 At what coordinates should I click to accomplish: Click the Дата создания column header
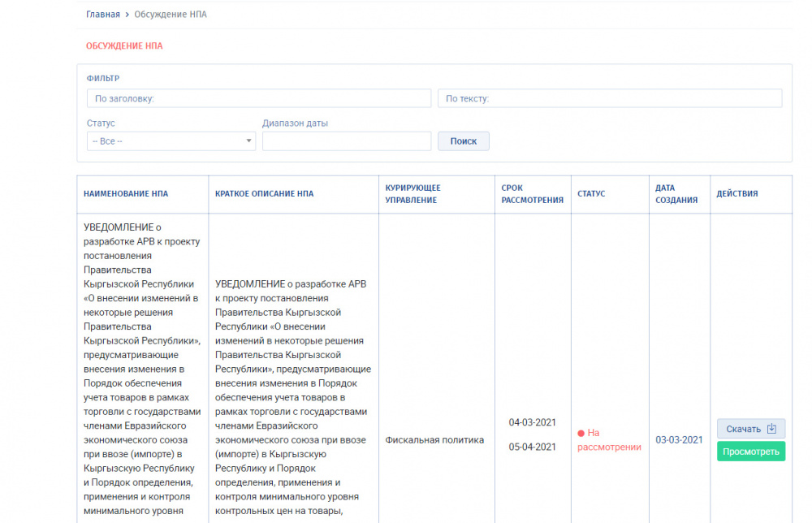coord(676,194)
